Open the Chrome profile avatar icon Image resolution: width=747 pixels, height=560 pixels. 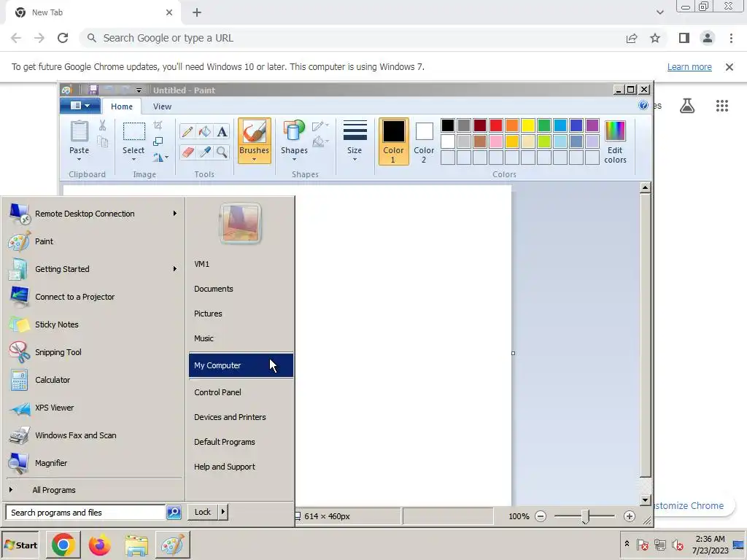tap(708, 38)
